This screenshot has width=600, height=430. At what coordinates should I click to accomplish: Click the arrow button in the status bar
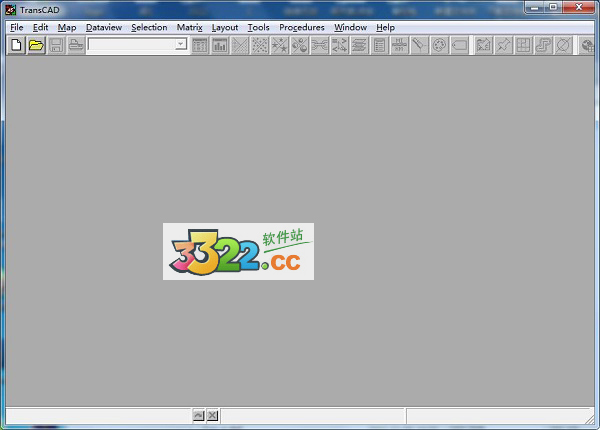coord(199,415)
